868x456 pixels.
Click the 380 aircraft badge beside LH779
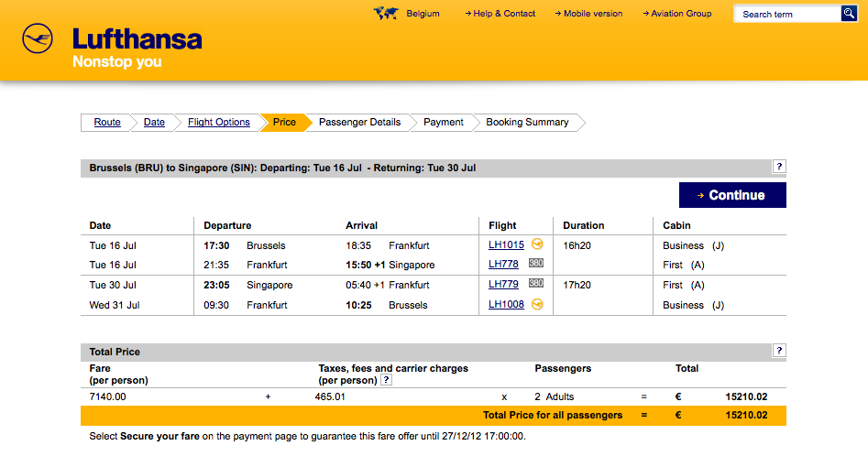pos(536,285)
